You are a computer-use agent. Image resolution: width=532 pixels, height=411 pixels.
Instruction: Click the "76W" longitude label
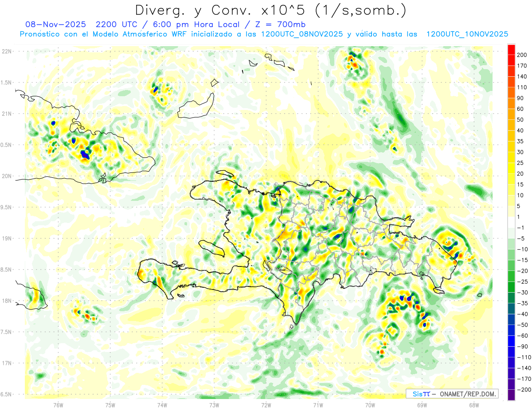[58, 405]
